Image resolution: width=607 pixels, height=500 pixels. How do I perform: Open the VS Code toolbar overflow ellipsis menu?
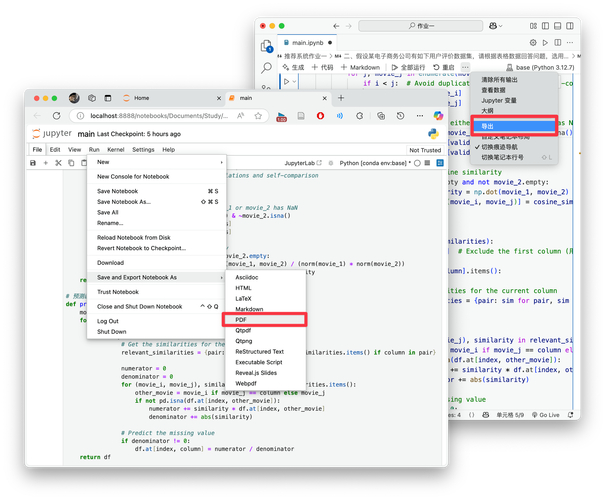(x=465, y=67)
